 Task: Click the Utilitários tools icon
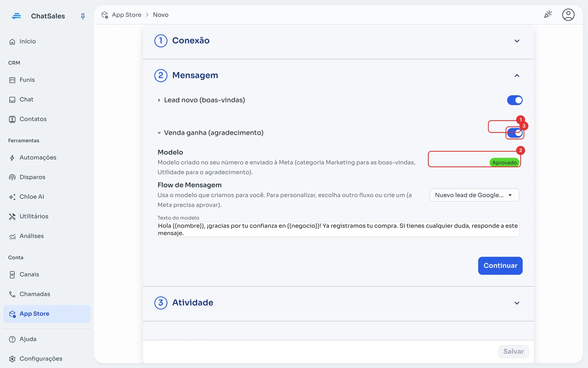click(x=12, y=216)
